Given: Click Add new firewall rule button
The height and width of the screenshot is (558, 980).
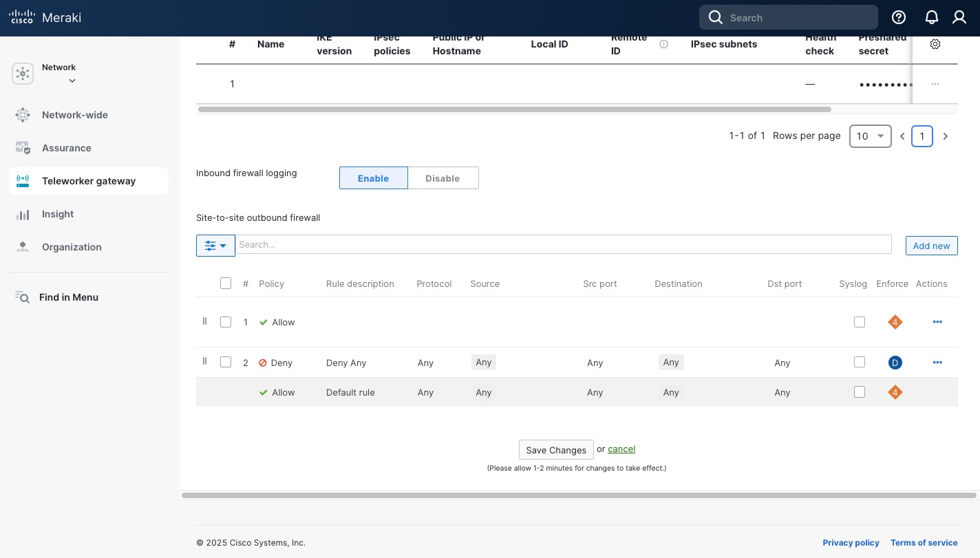Looking at the screenshot, I should pyautogui.click(x=931, y=246).
